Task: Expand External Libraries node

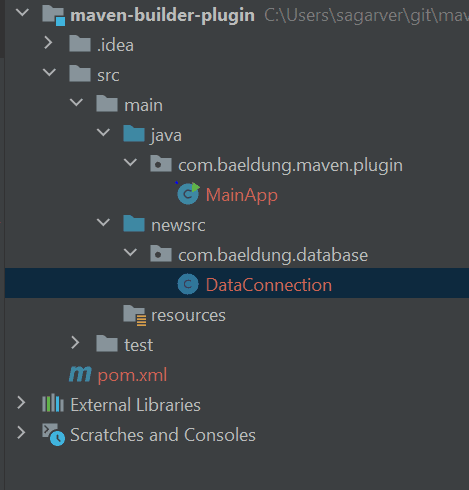Action: 21,403
